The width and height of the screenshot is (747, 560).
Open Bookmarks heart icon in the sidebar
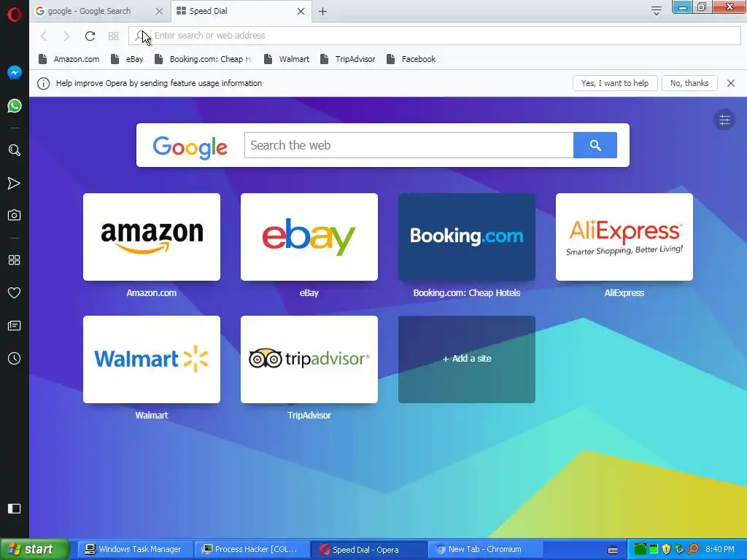click(15, 293)
